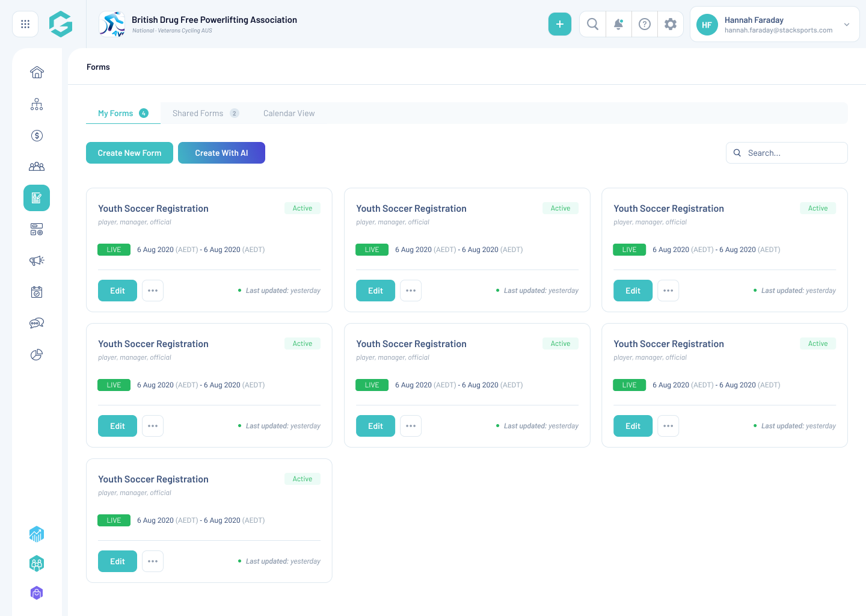The width and height of the screenshot is (866, 616).
Task: Open the settings gear icon
Action: click(670, 24)
